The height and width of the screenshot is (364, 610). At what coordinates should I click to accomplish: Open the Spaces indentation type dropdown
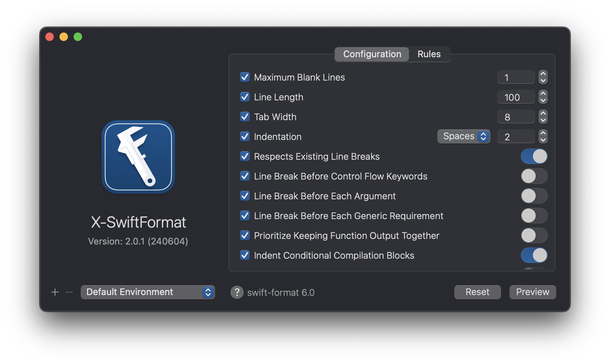464,136
